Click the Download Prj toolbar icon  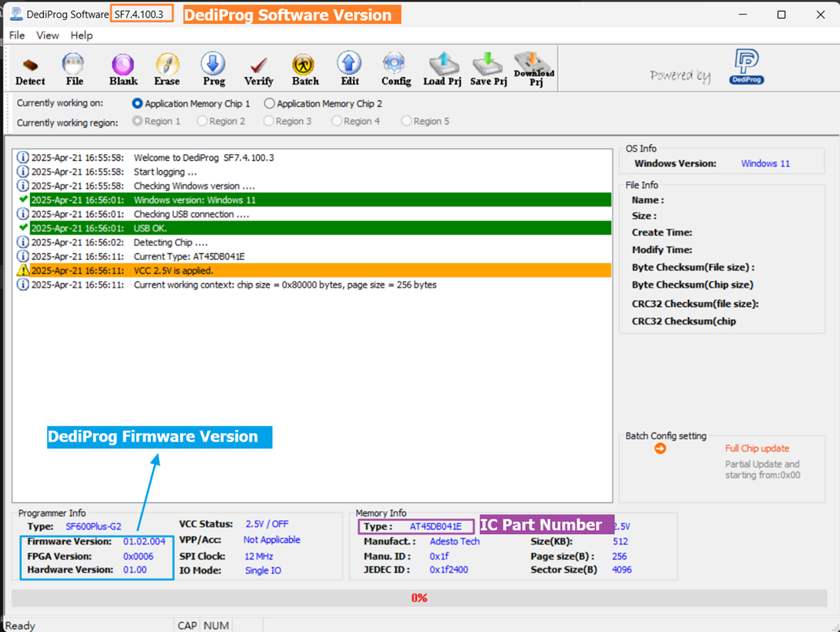[x=534, y=69]
